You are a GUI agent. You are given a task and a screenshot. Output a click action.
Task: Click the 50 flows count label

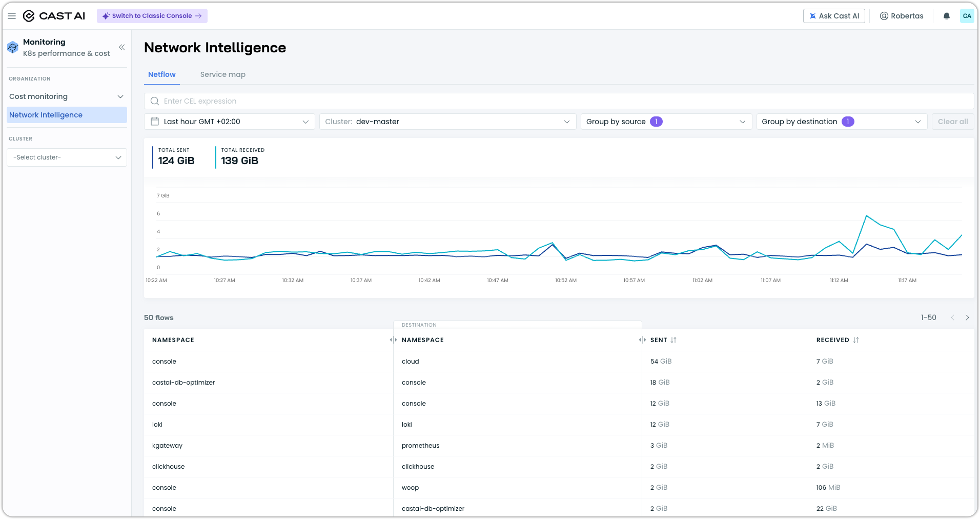click(x=159, y=317)
